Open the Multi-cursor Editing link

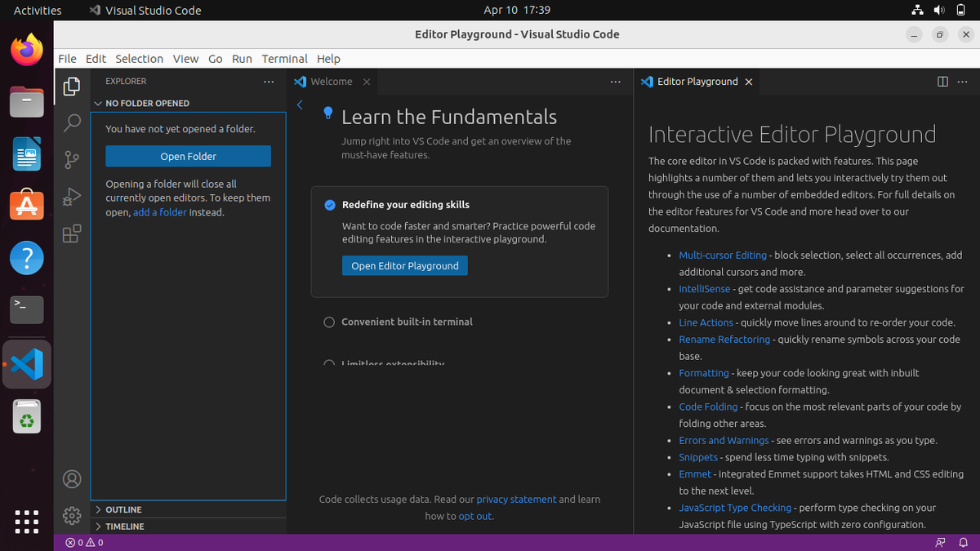coord(722,255)
